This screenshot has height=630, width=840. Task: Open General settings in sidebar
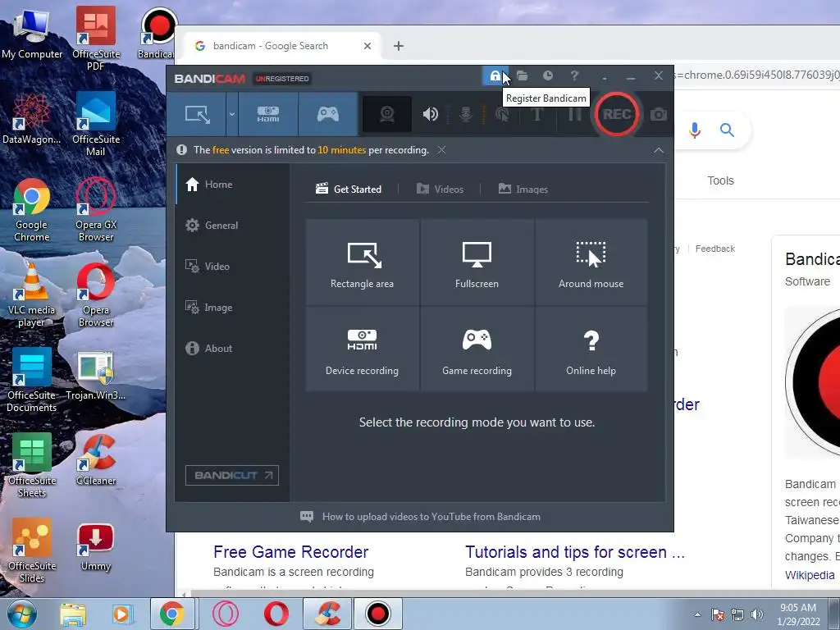(x=232, y=225)
